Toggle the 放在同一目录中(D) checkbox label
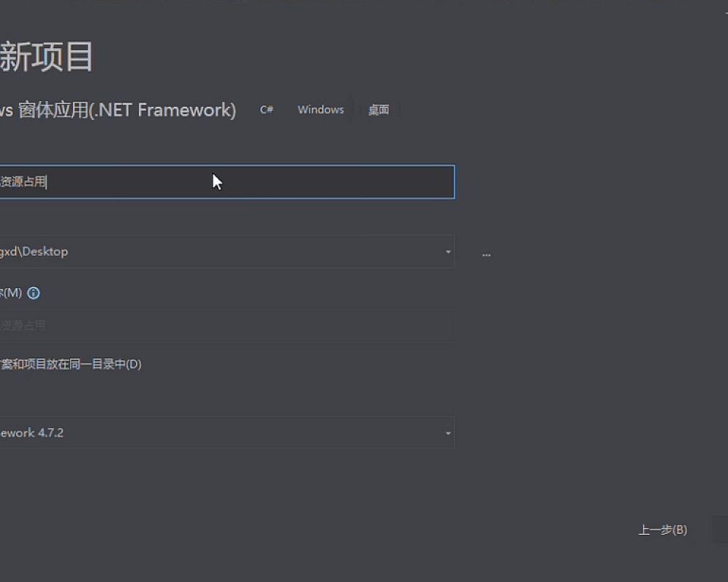 (71, 364)
